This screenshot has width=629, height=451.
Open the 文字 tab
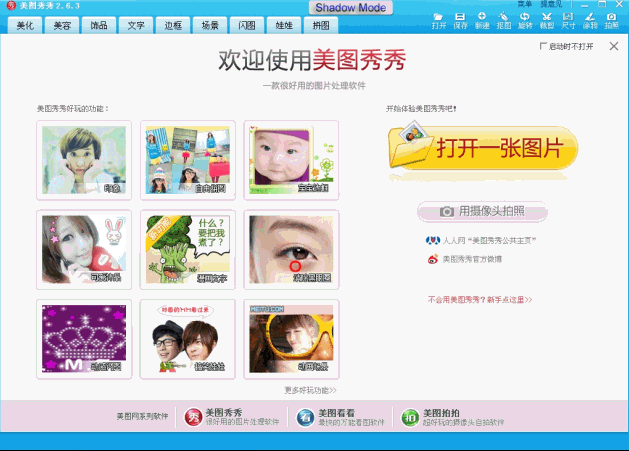click(136, 25)
